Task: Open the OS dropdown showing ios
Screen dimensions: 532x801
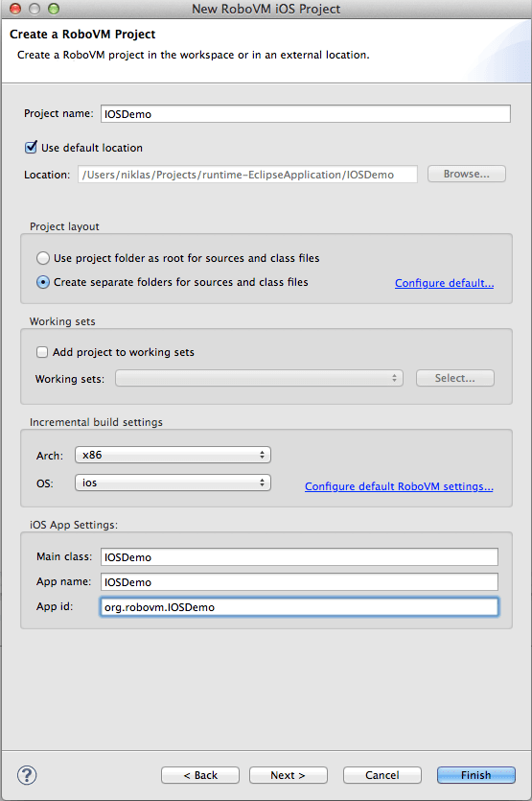Action: click(173, 483)
